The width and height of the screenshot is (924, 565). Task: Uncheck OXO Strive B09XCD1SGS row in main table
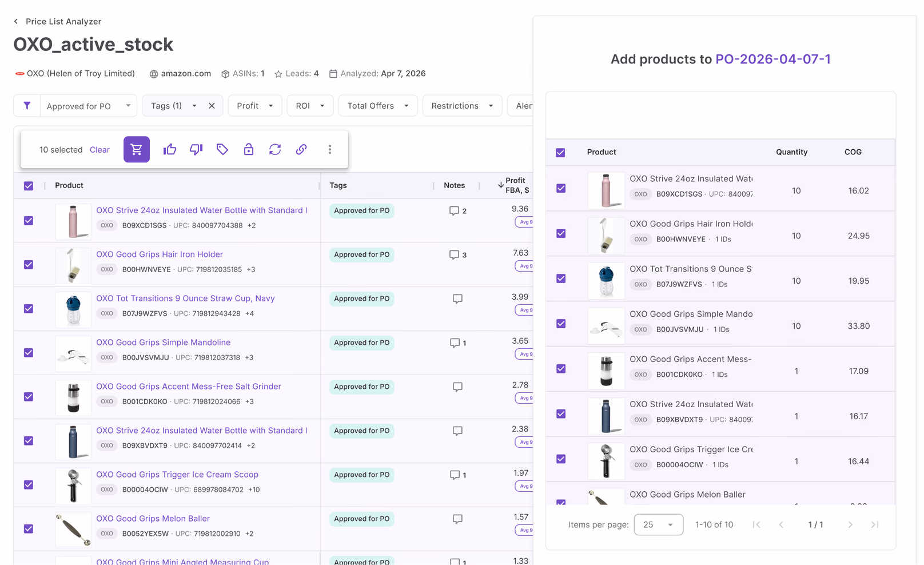click(29, 221)
